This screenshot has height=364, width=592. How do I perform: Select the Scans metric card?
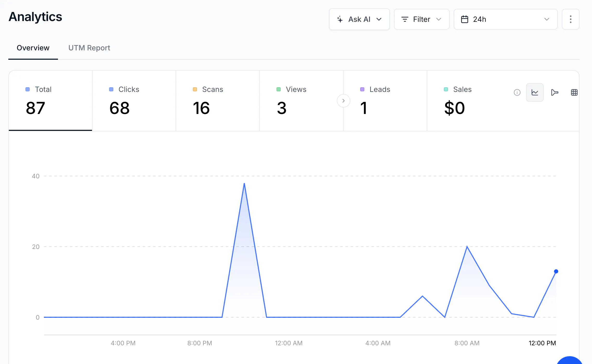(218, 101)
